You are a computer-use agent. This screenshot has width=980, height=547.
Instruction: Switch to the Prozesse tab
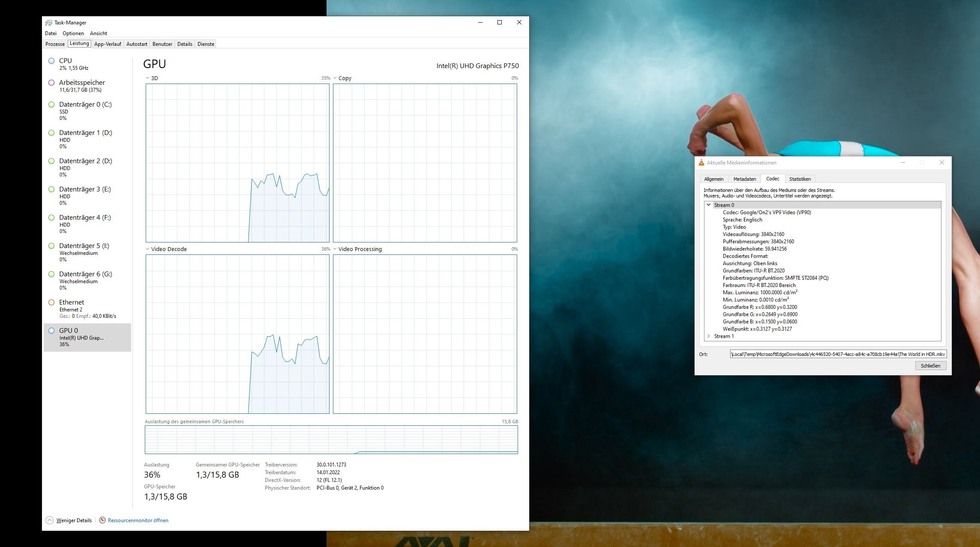55,44
